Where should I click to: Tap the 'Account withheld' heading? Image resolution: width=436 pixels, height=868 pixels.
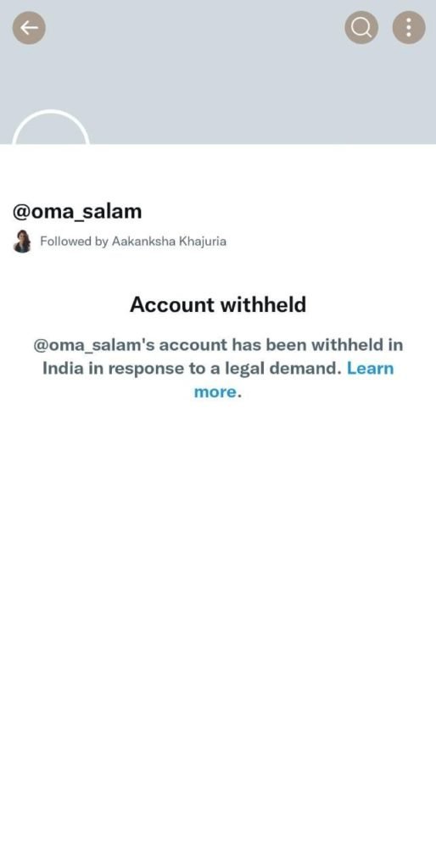[x=218, y=304]
